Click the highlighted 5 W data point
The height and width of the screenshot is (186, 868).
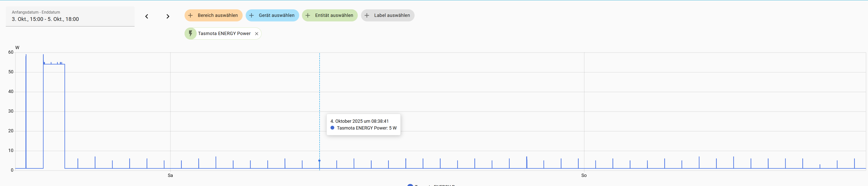tap(319, 161)
